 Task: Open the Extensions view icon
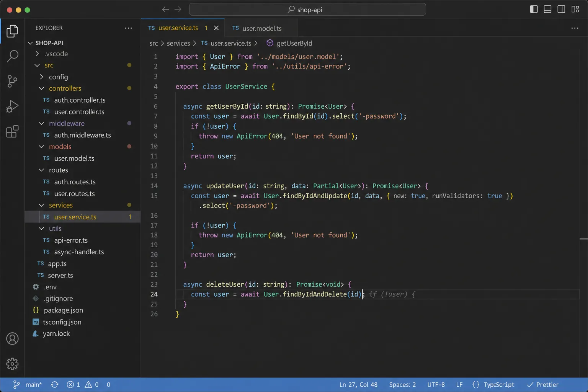(12, 131)
